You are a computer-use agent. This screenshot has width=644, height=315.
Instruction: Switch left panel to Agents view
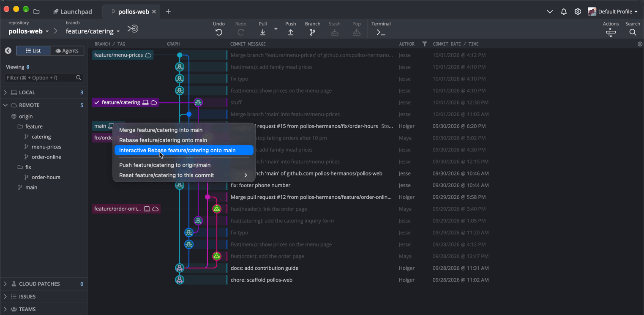coord(67,51)
